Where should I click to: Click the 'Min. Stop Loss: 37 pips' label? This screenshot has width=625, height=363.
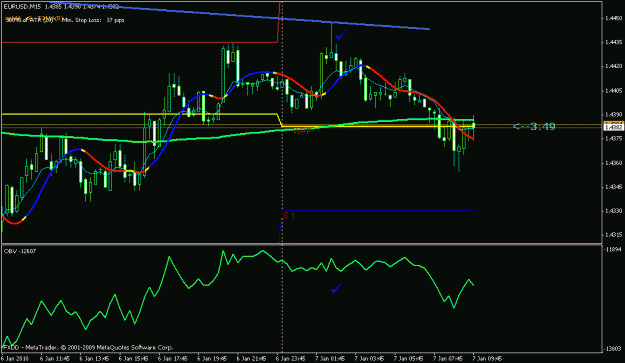pos(93,20)
